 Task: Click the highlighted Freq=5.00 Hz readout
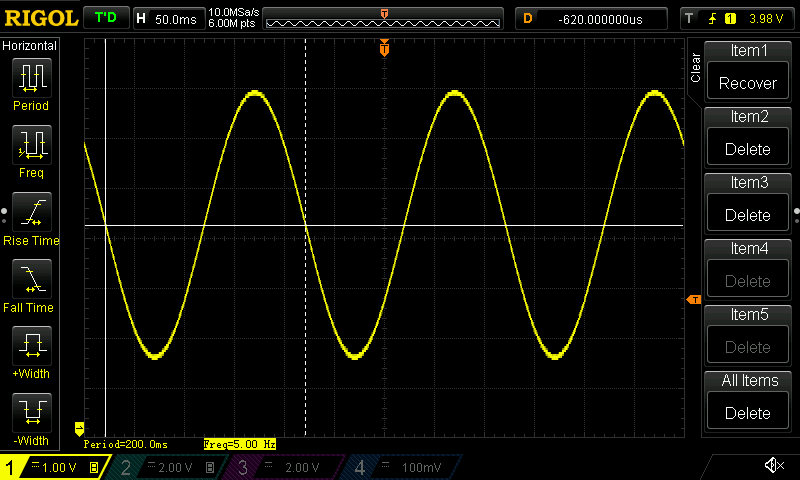(x=239, y=444)
